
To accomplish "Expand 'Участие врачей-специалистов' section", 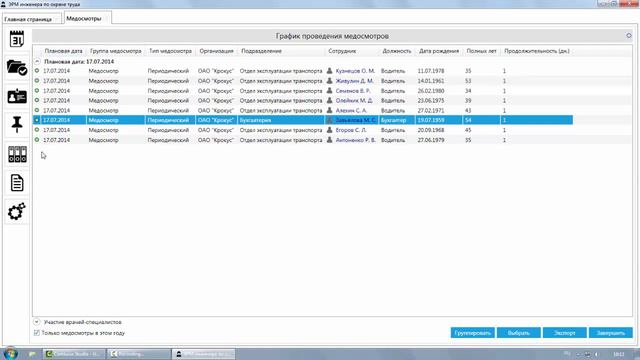I will [x=37, y=322].
